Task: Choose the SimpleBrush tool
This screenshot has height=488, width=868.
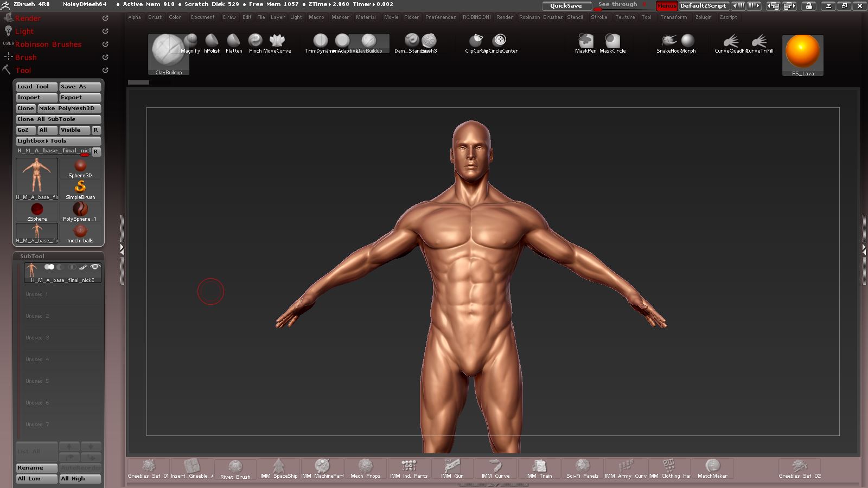Action: pos(80,190)
